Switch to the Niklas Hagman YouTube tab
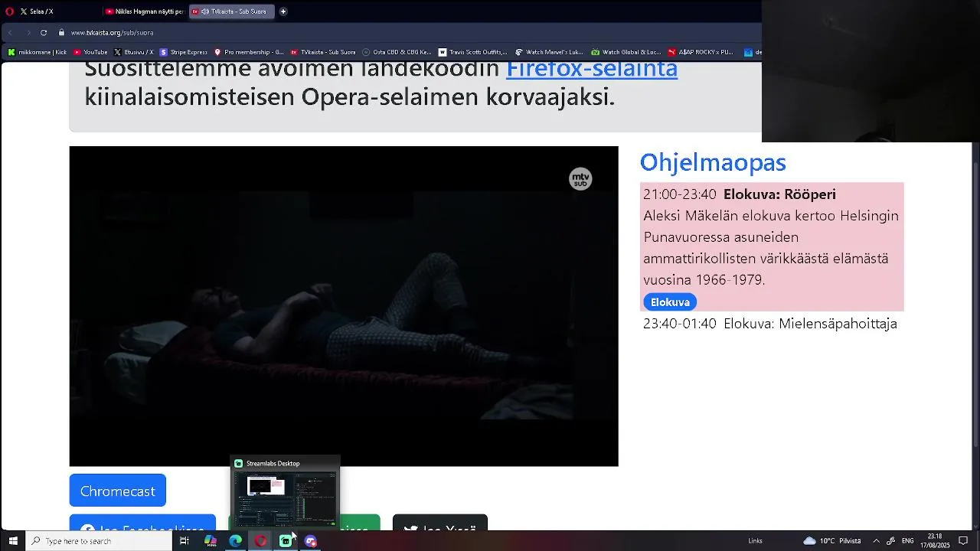This screenshot has height=551, width=980. pos(145,11)
